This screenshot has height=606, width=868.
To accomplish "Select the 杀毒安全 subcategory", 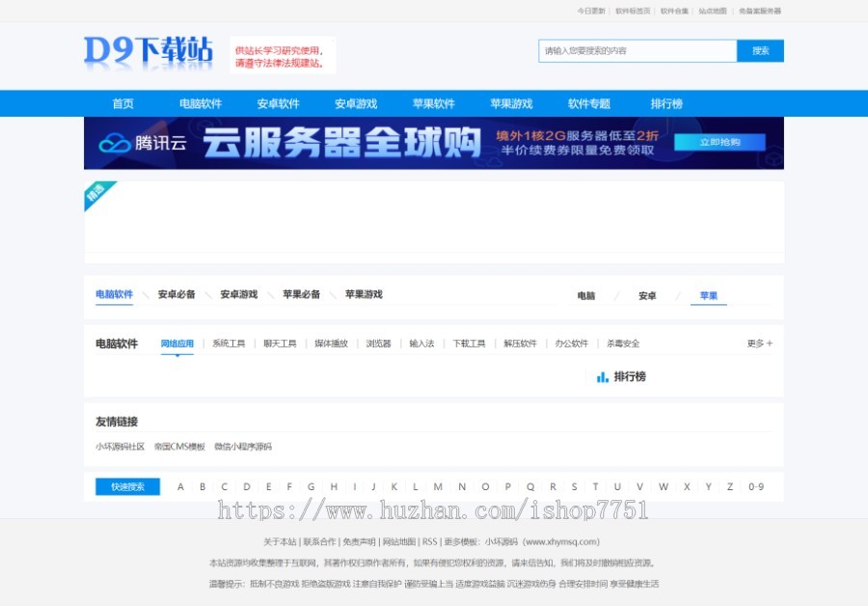I will (x=623, y=344).
